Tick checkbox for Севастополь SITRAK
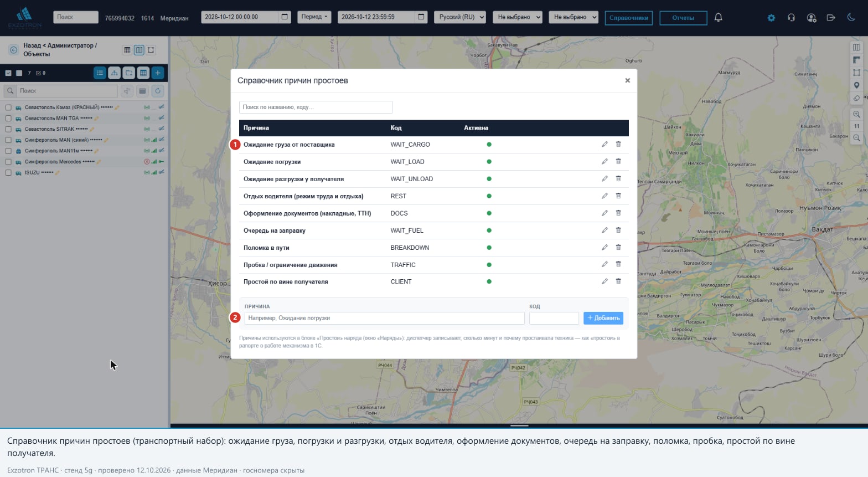The width and height of the screenshot is (868, 477). tap(8, 129)
